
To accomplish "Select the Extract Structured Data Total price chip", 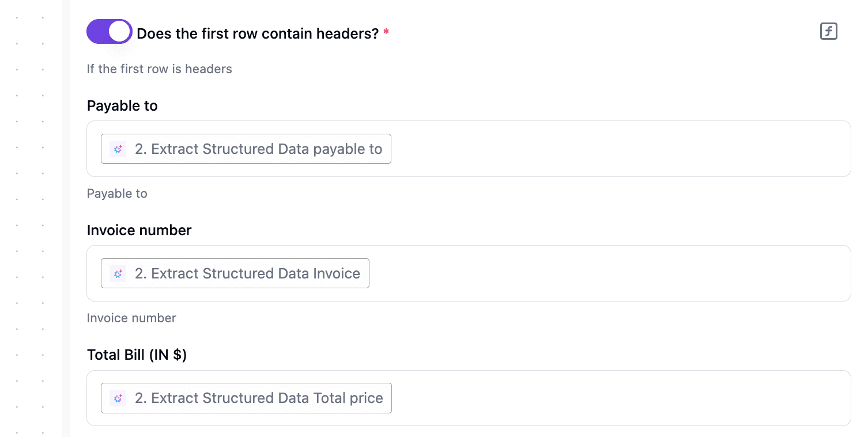I will pyautogui.click(x=246, y=398).
